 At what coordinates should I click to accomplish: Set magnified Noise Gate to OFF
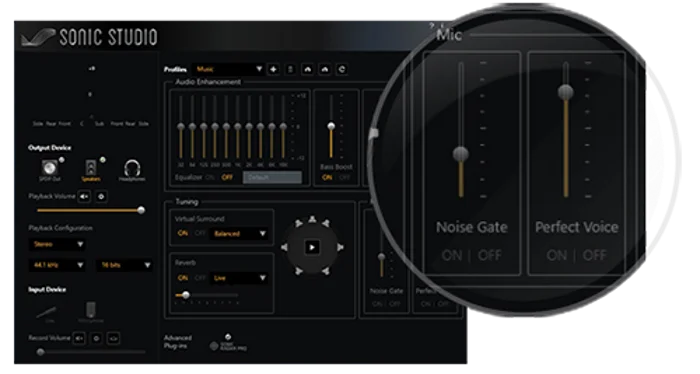(x=490, y=255)
